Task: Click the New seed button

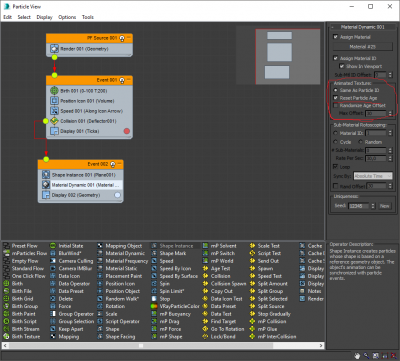Action: pyautogui.click(x=384, y=206)
